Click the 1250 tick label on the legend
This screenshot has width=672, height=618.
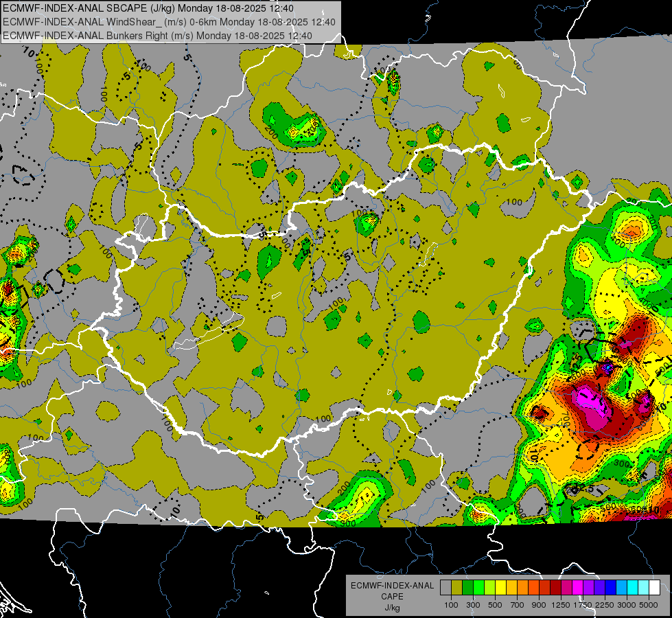click(x=561, y=605)
